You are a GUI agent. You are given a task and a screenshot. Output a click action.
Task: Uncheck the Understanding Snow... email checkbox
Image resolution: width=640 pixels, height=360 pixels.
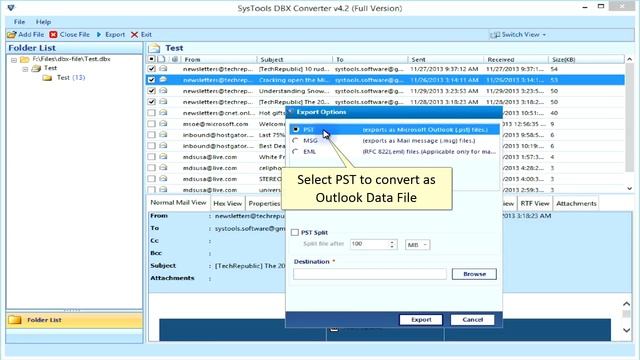[151, 91]
